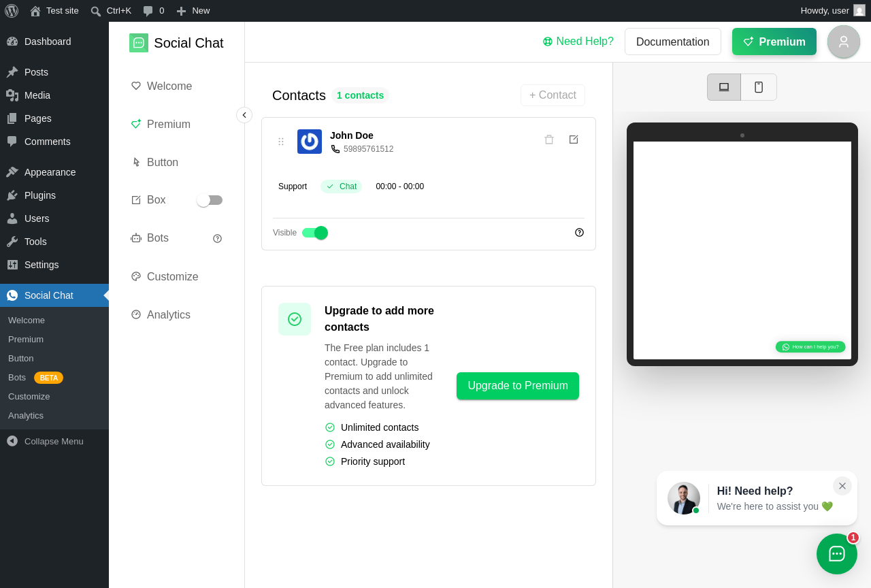Viewport: 871px width, 588px height.
Task: Click the phone icon beside 59895761512
Action: [x=335, y=149]
